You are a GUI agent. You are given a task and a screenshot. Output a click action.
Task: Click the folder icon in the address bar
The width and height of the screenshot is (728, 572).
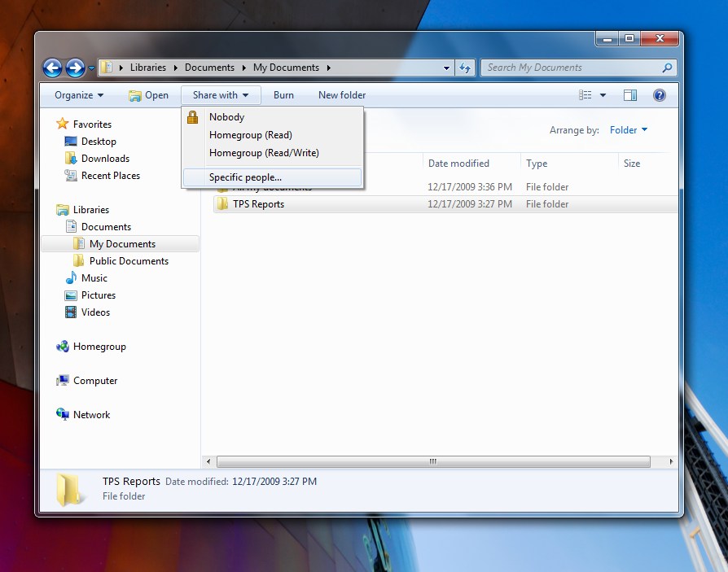click(107, 68)
